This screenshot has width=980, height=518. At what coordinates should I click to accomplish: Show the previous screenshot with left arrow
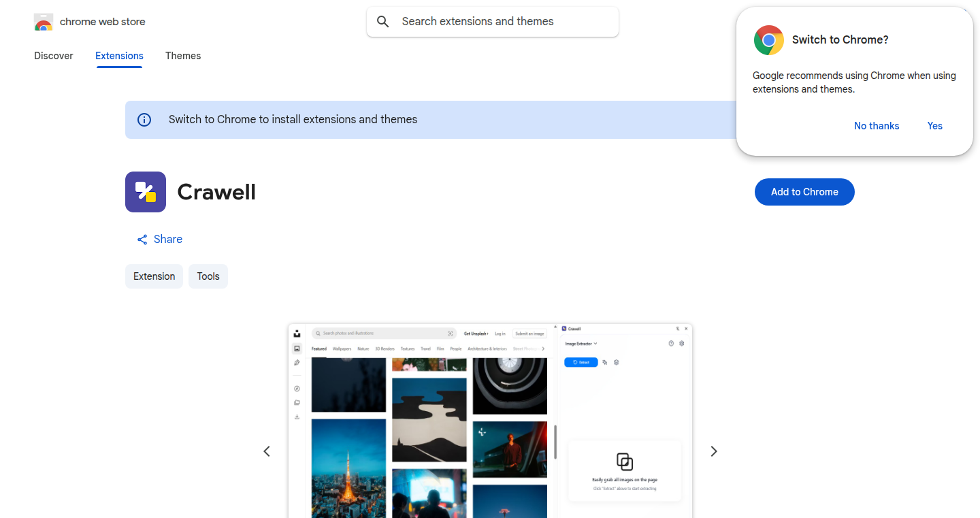267,451
